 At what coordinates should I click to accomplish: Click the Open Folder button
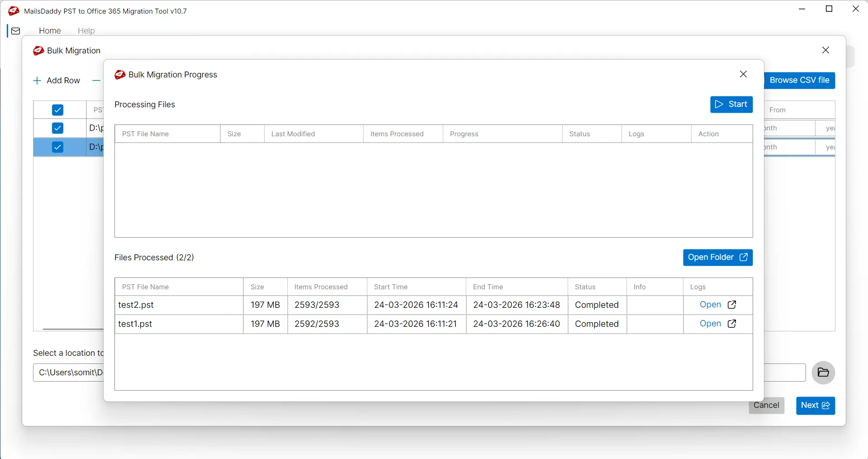tap(717, 258)
